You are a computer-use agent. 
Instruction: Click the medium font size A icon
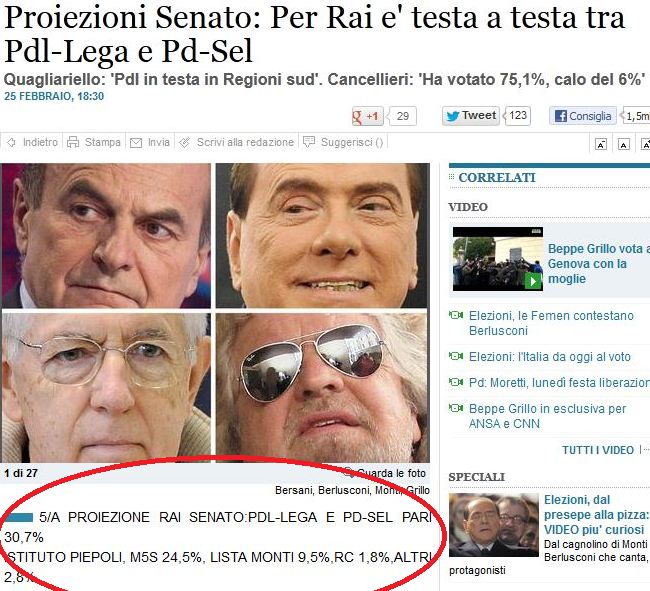(x=623, y=144)
